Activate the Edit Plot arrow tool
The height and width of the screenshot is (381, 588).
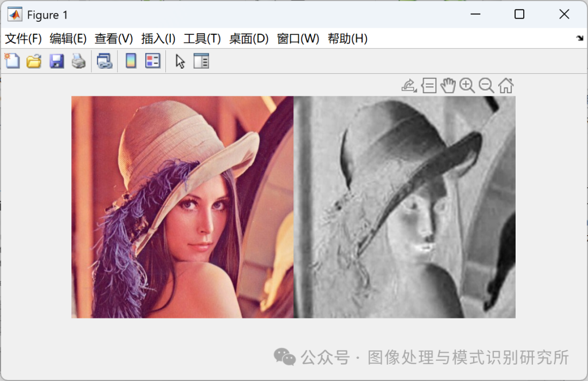180,61
